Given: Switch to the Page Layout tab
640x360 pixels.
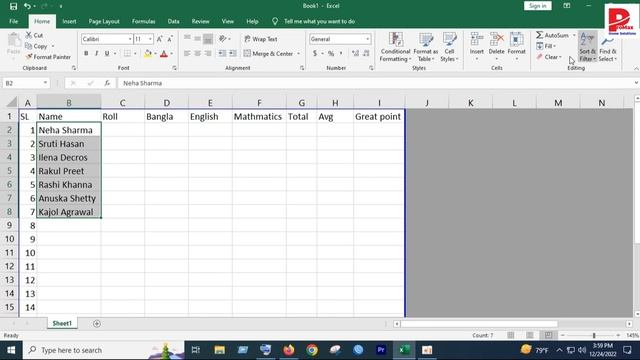Looking at the screenshot, I should click(x=104, y=21).
